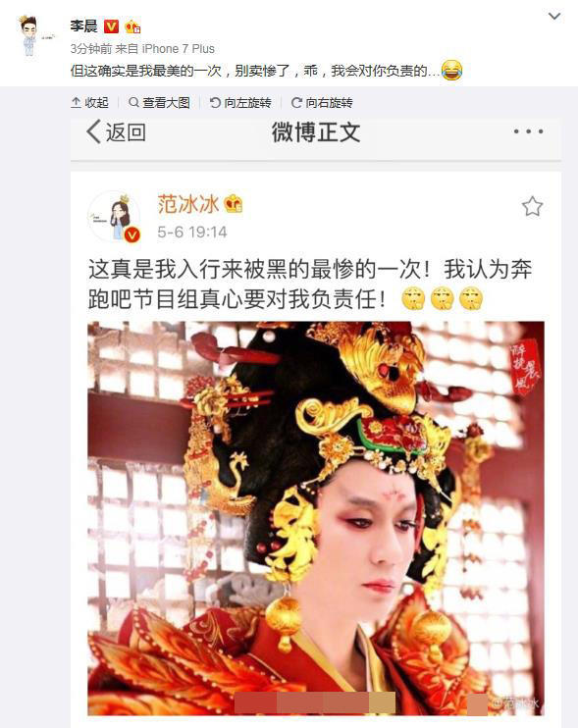Click the crown badge next to 范冰冰
Image resolution: width=578 pixels, height=728 pixels.
click(234, 204)
